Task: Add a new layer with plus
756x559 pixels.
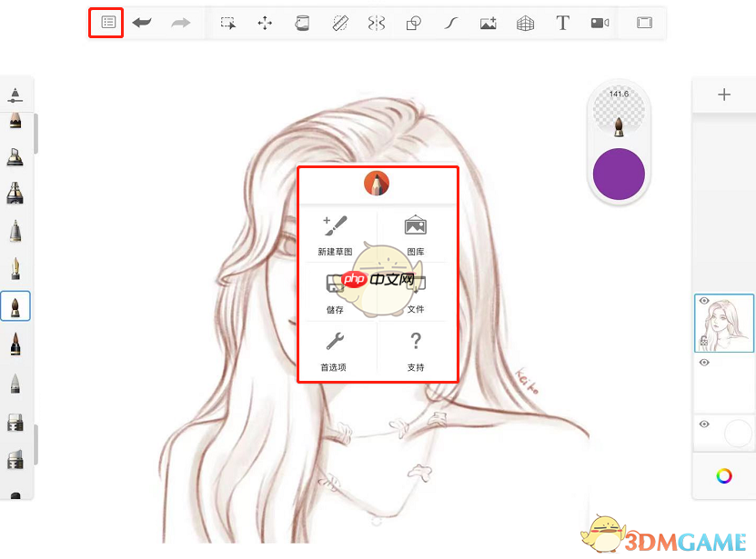Action: coord(724,95)
